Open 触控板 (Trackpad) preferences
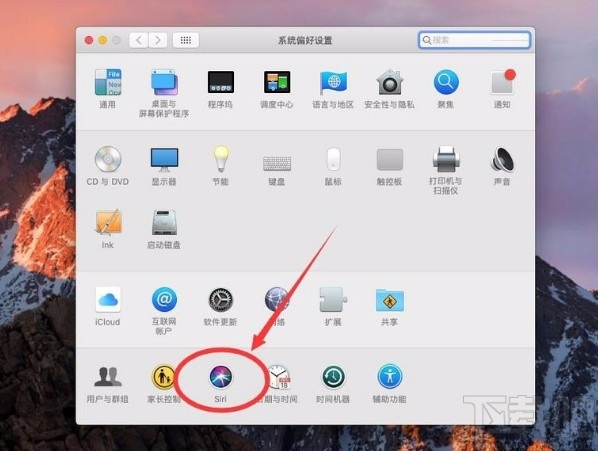 389,159
